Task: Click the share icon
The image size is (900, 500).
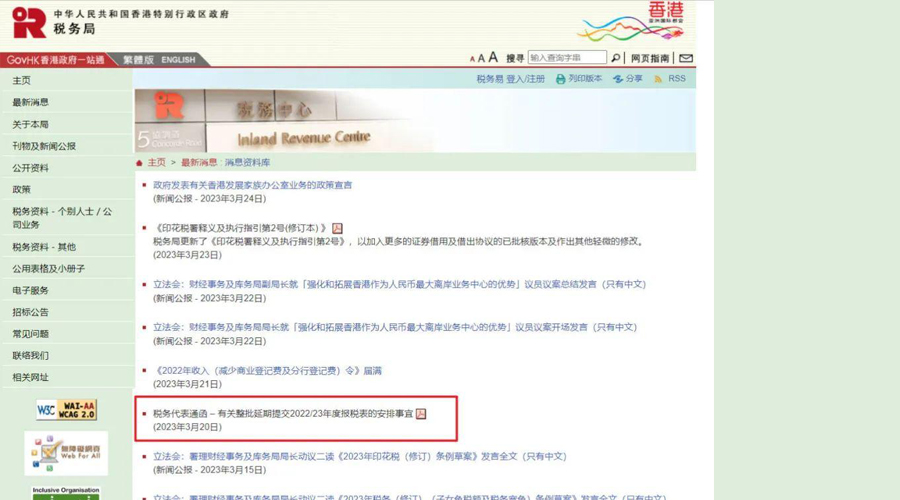Action: point(618,79)
